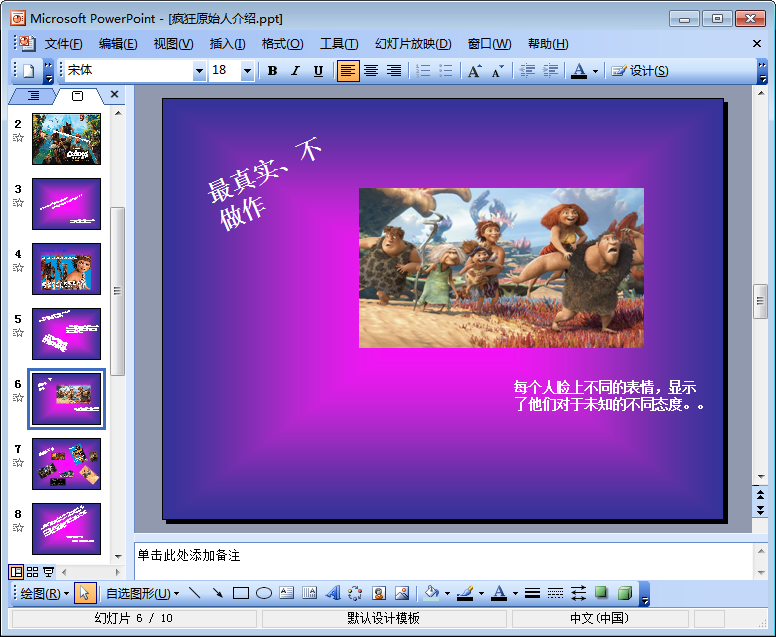The width and height of the screenshot is (776, 637).
Task: Insert a vertical text box
Action: point(309,593)
